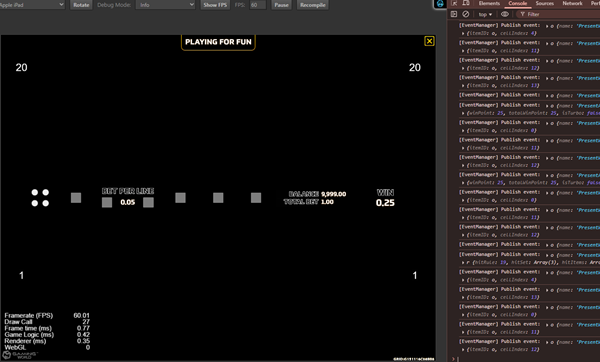The width and height of the screenshot is (600, 362).
Task: Open the four-dot menu icon in the game
Action: pos(40,198)
